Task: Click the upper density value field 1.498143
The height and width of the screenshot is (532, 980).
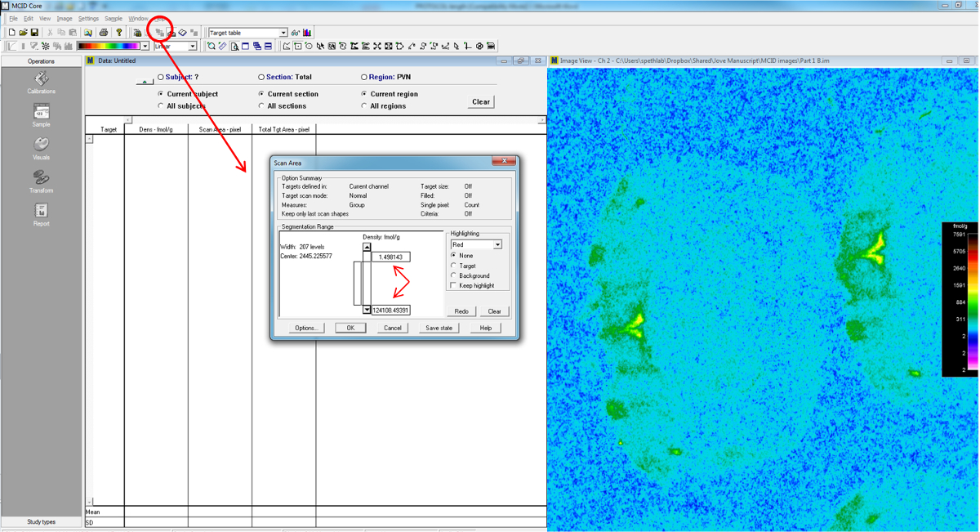Action: click(391, 257)
